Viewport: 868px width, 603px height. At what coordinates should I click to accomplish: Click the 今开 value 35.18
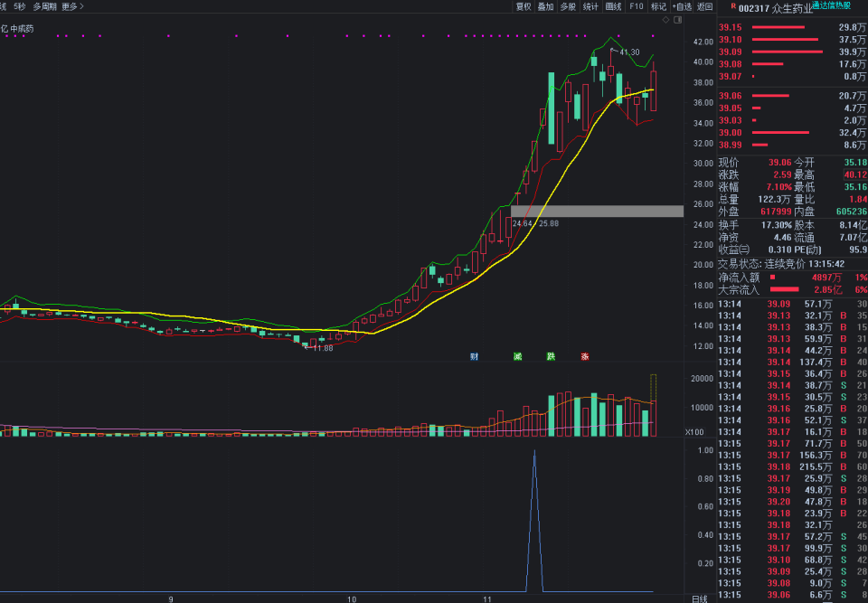[x=855, y=163]
